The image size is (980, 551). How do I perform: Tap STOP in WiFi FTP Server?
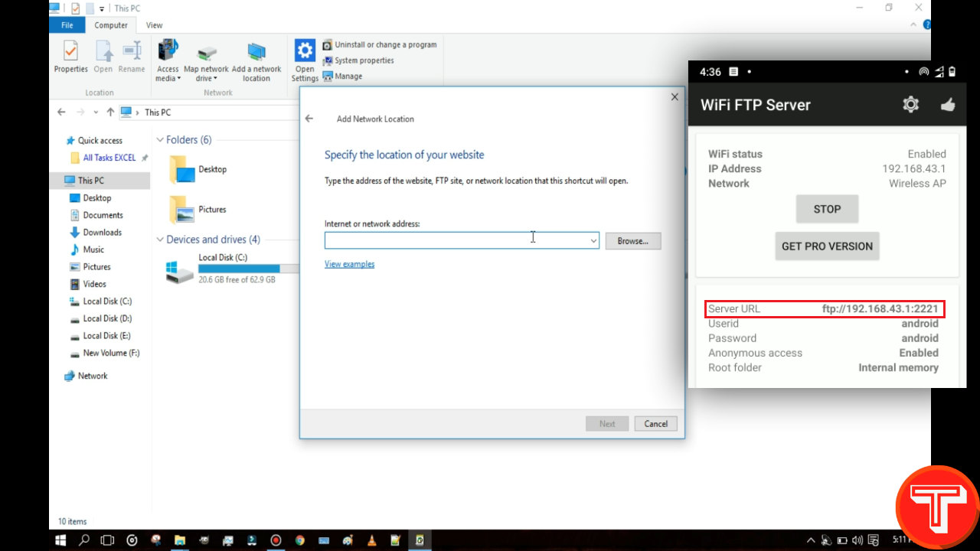tap(827, 209)
